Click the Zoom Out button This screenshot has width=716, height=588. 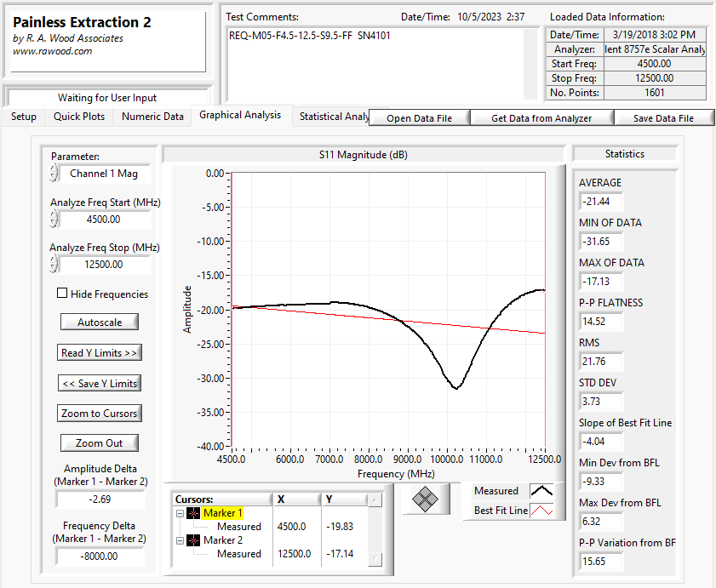(100, 442)
